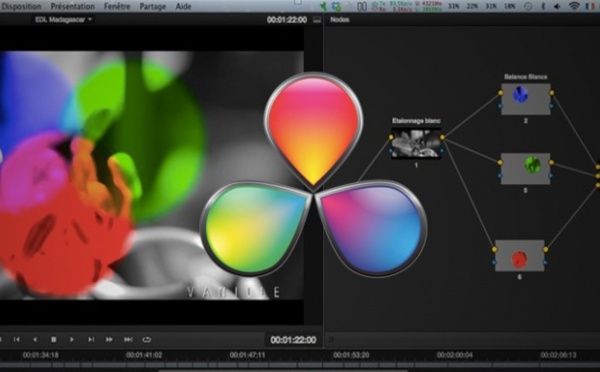Start forward playback in the viewer

pyautogui.click(x=72, y=339)
